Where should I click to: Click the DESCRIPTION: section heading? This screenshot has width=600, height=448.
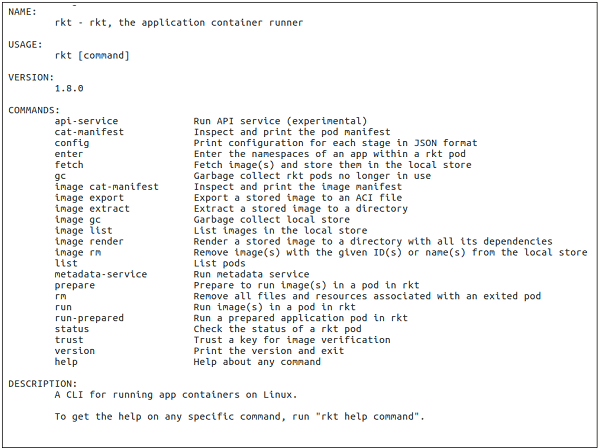tap(43, 383)
